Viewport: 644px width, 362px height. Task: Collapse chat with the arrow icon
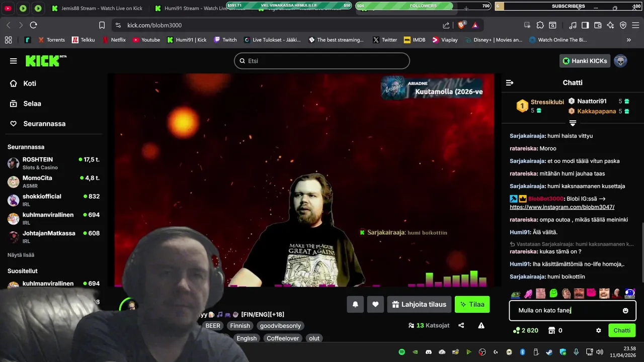(510, 82)
